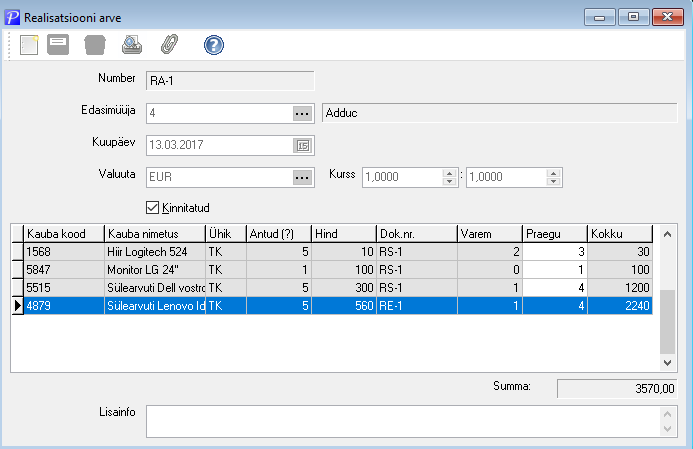Minimize the Realisatsiooni arve window
The width and height of the screenshot is (693, 449).
(x=600, y=17)
